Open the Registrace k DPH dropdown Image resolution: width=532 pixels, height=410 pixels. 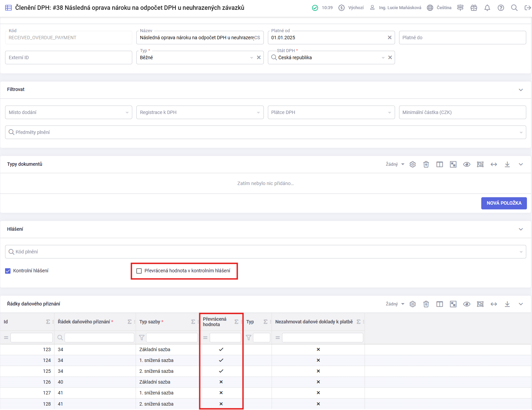200,112
